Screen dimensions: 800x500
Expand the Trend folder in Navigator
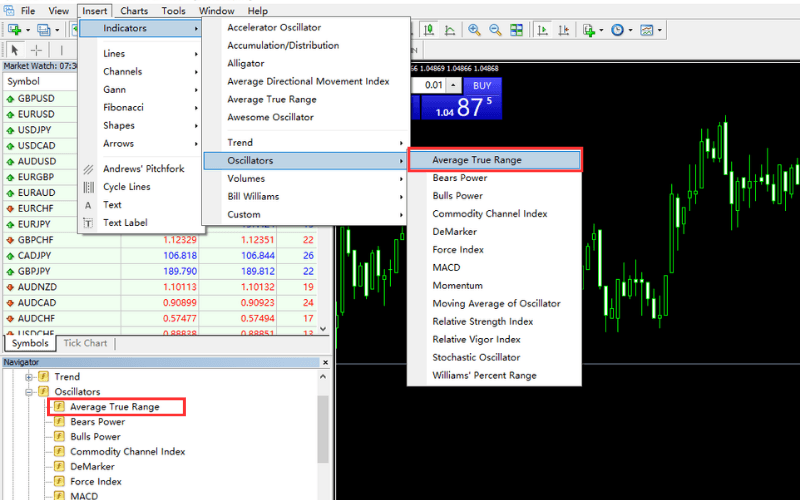click(x=30, y=377)
